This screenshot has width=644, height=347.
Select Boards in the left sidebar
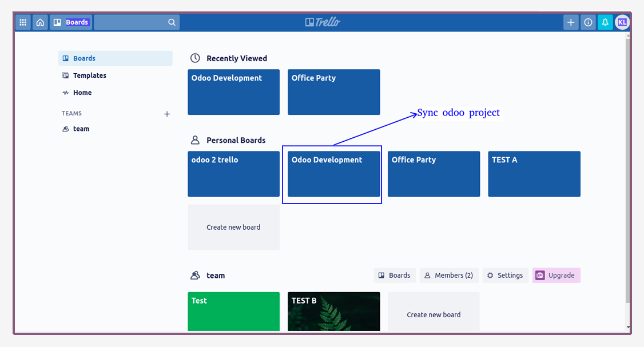pos(116,58)
